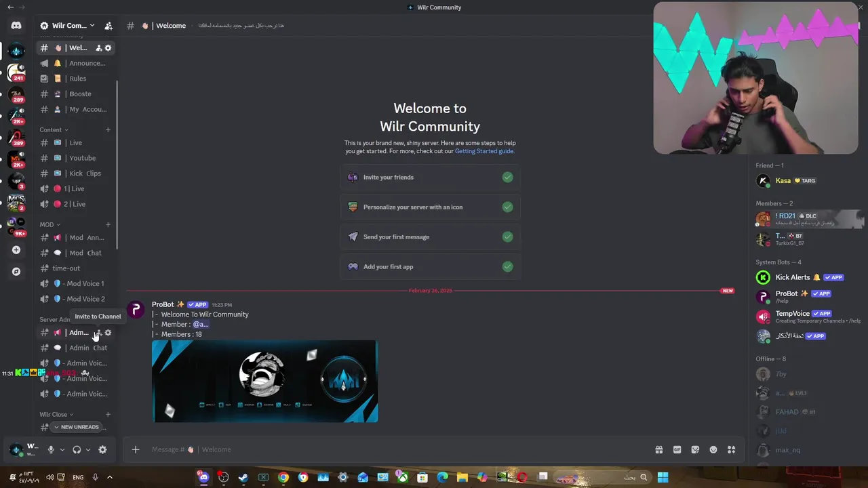Open the Getting Started guide link
Image resolution: width=868 pixels, height=488 pixels.
click(x=484, y=151)
